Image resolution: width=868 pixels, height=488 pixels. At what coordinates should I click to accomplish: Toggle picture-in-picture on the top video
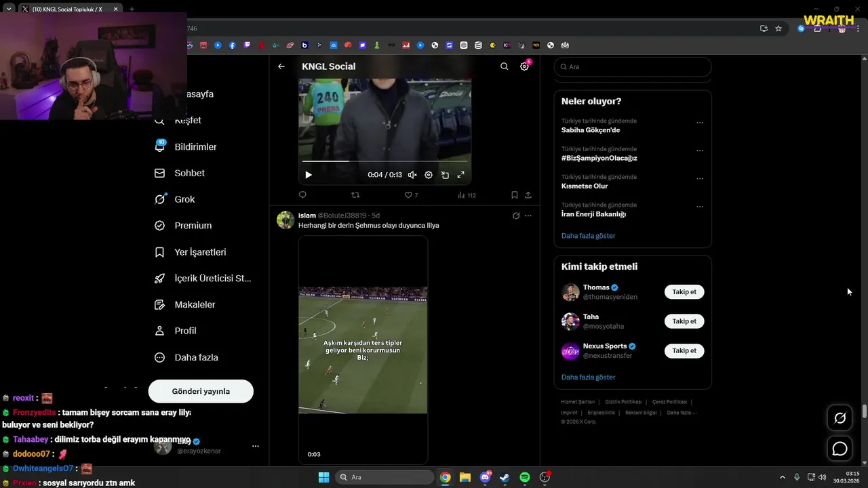click(445, 175)
